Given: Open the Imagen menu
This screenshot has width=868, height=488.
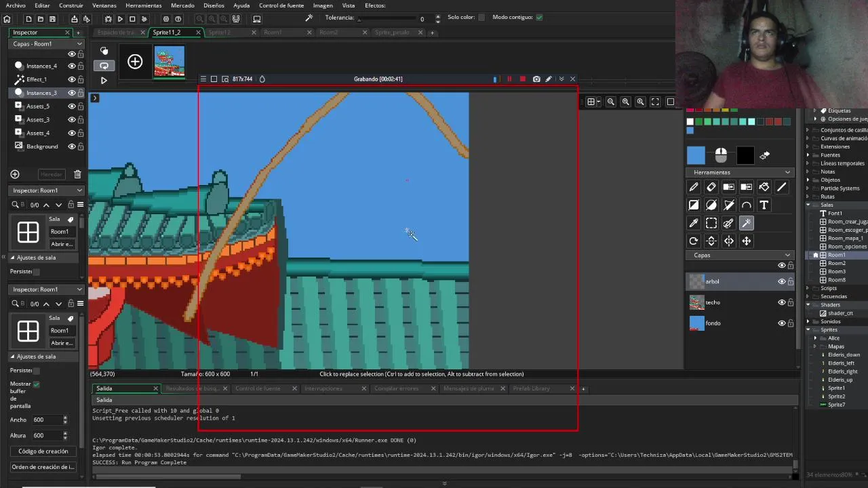Looking at the screenshot, I should pyautogui.click(x=323, y=5).
